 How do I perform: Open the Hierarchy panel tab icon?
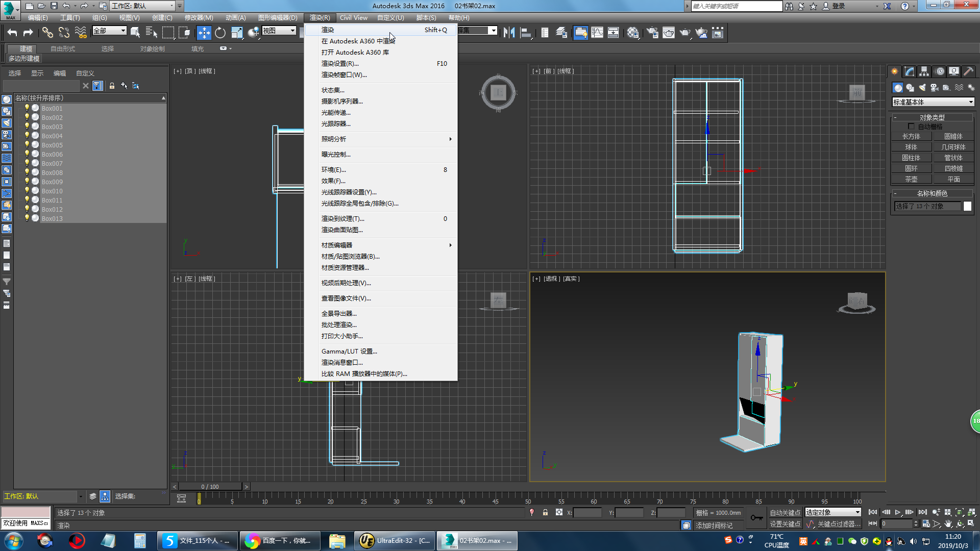click(924, 71)
